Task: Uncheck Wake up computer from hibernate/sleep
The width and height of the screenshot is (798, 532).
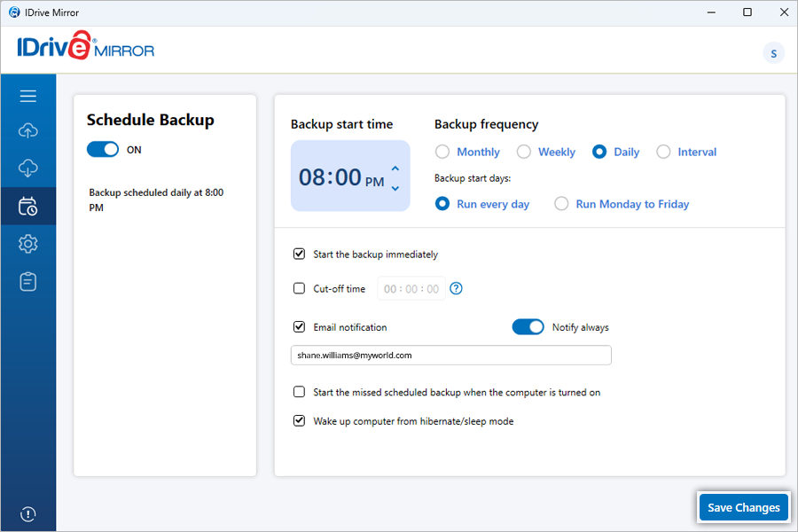Action: click(x=299, y=421)
